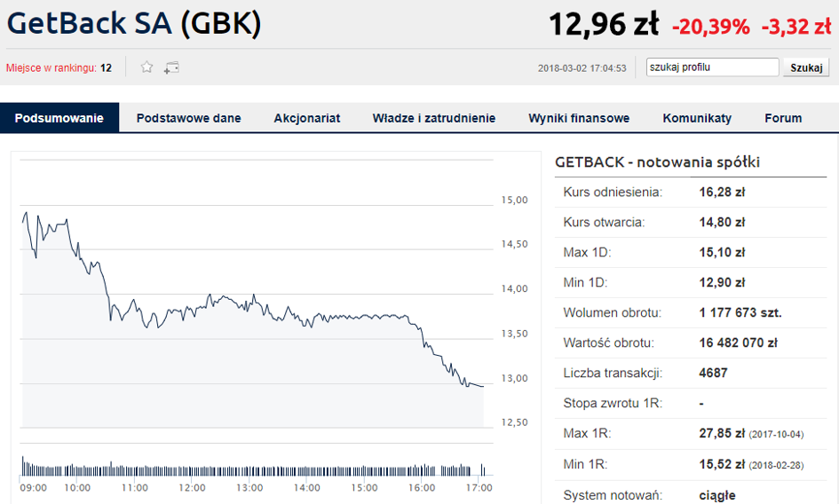The image size is (839, 504).
Task: Switch to the Podstawowe dane tab
Action: click(188, 118)
